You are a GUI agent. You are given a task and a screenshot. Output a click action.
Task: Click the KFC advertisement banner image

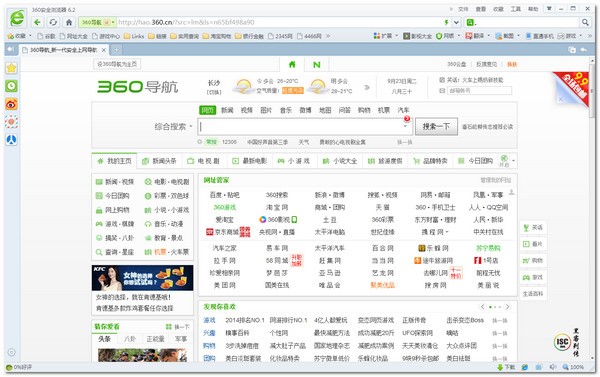(142, 278)
